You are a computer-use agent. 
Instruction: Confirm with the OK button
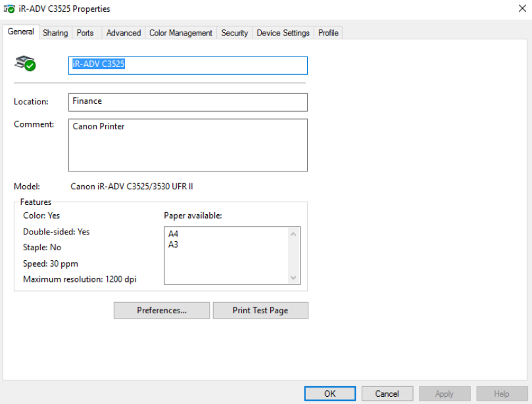[329, 393]
